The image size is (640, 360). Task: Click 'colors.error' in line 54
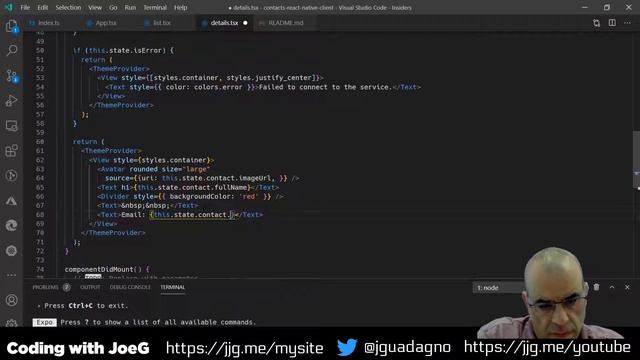coord(218,87)
